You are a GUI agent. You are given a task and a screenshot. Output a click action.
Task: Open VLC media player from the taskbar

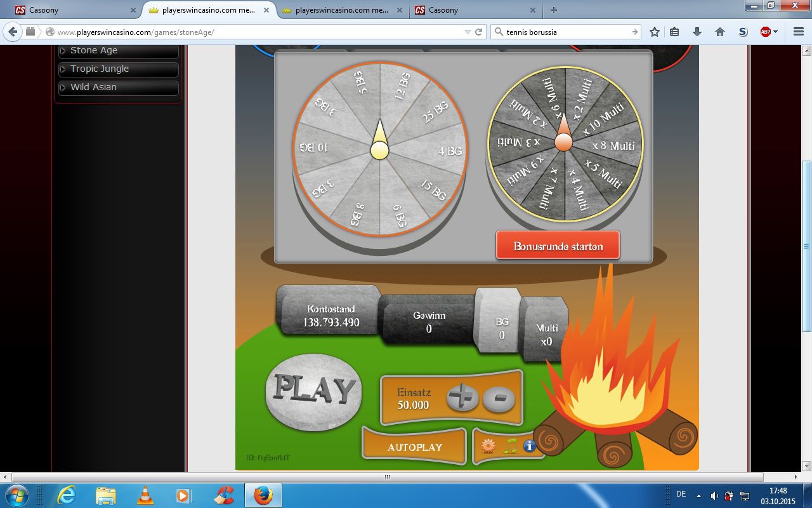[x=145, y=495]
